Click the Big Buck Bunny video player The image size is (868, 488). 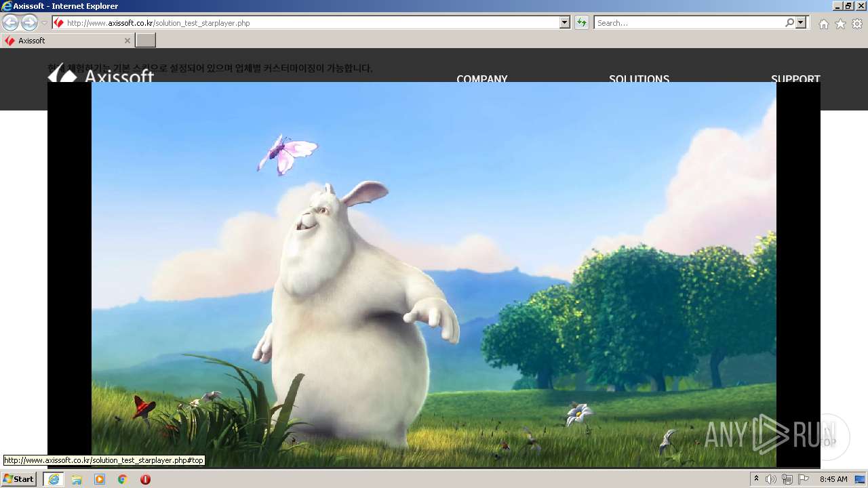(x=434, y=274)
